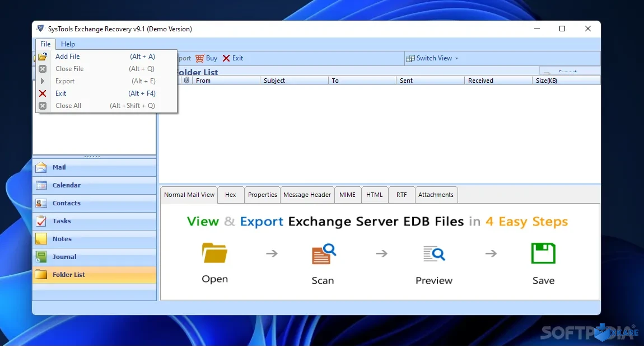Sort by the Sent column header

[x=431, y=81]
